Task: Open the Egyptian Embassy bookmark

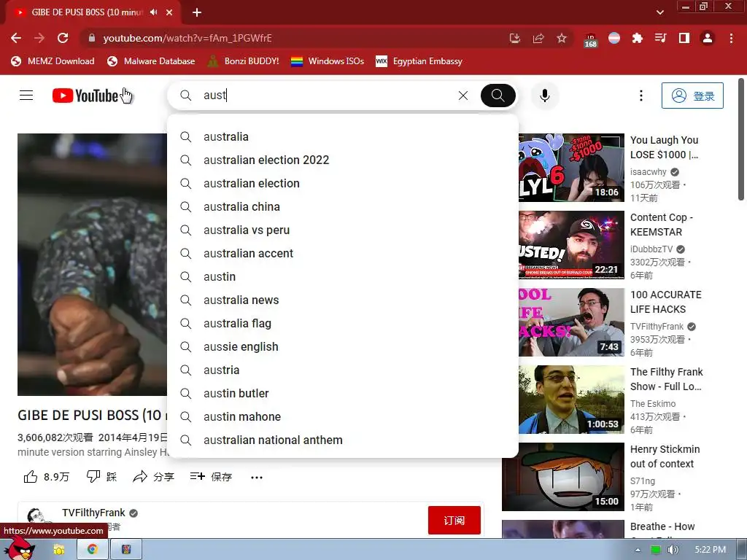Action: click(x=419, y=61)
